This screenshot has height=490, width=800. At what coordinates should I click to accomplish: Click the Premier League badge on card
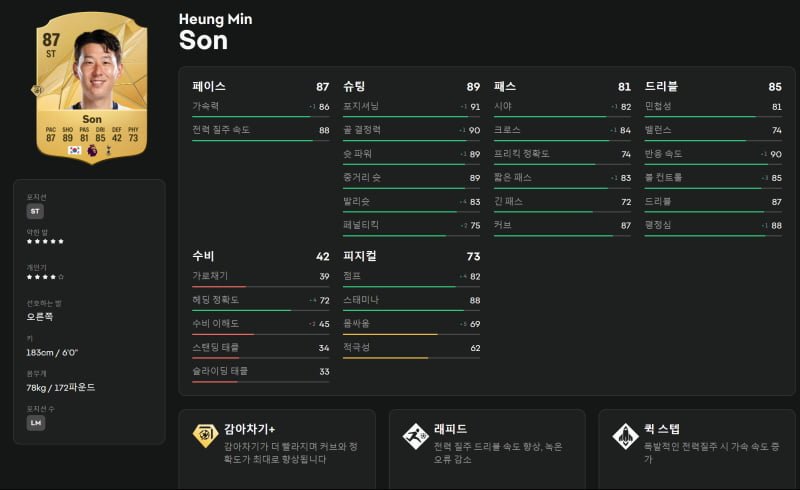click(92, 151)
